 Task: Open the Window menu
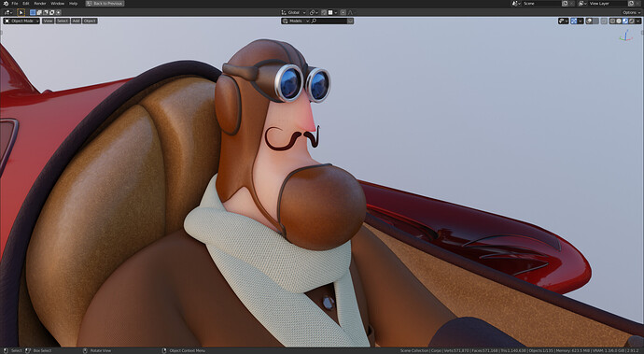[58, 4]
